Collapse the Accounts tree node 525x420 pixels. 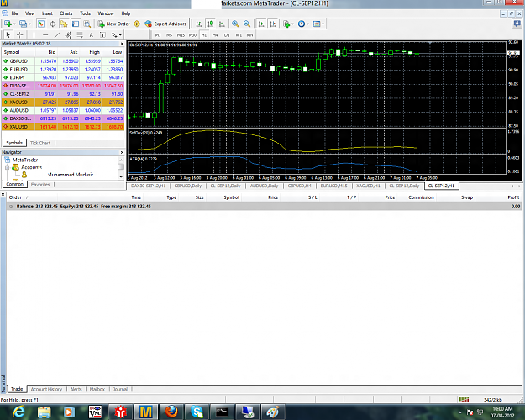(x=7, y=167)
